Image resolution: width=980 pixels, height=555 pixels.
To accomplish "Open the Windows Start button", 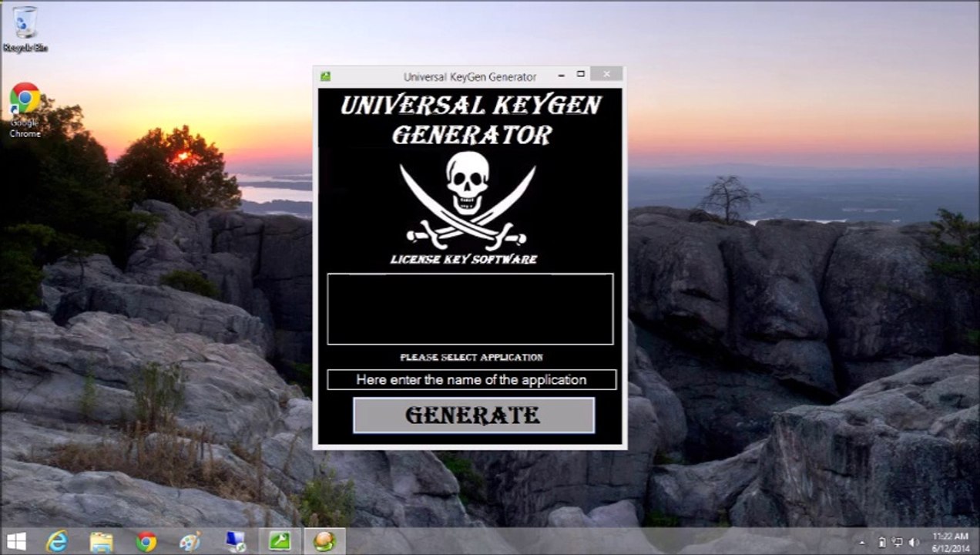I will 16,541.
